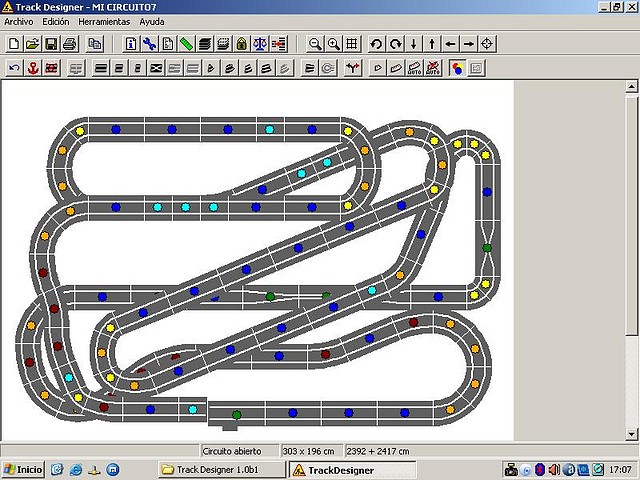This screenshot has height=480, width=640.
Task: Click the dotted stacked layers icon
Action: click(x=223, y=44)
